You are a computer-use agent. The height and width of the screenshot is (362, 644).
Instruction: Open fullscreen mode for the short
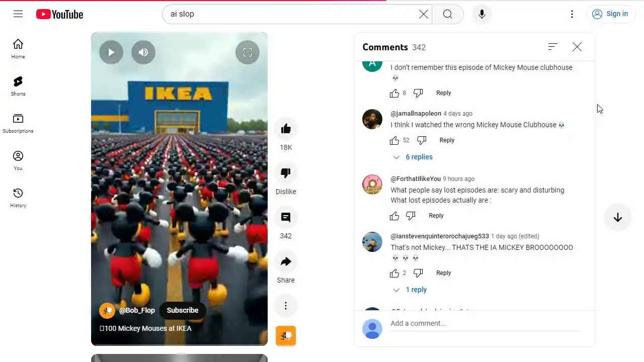point(248,52)
